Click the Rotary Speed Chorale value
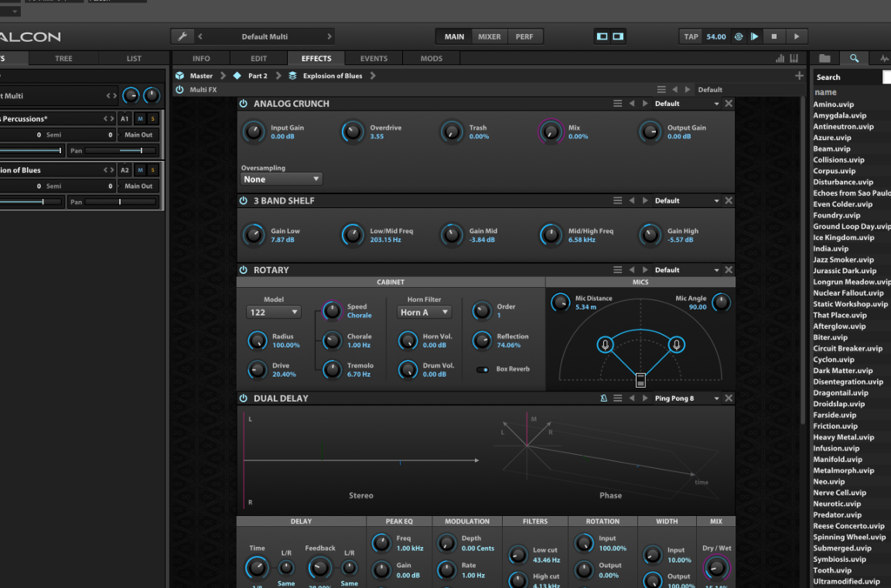The height and width of the screenshot is (588, 891). coord(359,315)
